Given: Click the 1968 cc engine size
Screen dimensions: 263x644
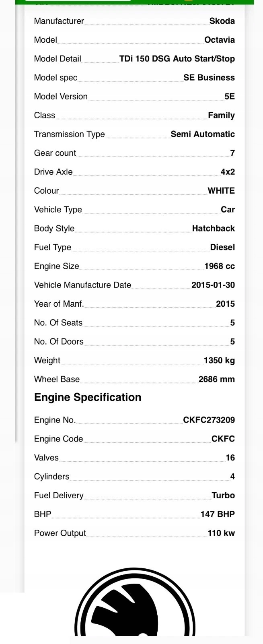Looking at the screenshot, I should [220, 266].
